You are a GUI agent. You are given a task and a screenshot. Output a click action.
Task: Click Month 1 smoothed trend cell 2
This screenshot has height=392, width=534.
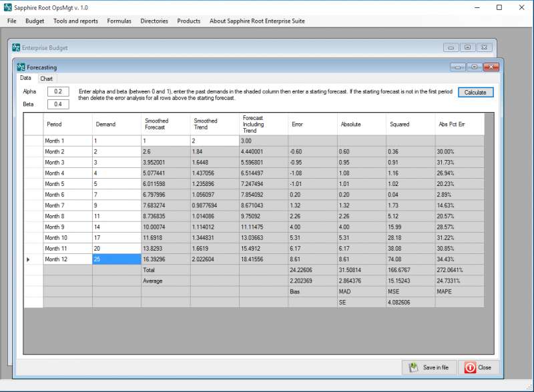coord(215,141)
